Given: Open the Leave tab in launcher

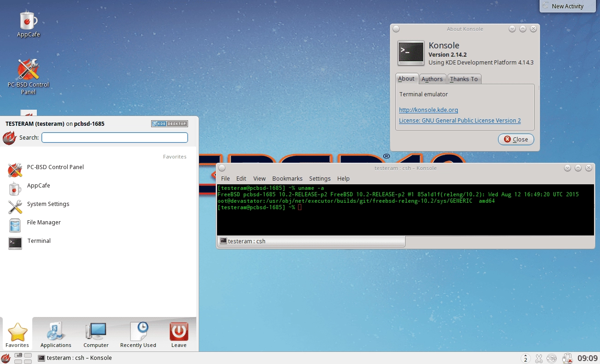Looking at the screenshot, I should click(179, 335).
